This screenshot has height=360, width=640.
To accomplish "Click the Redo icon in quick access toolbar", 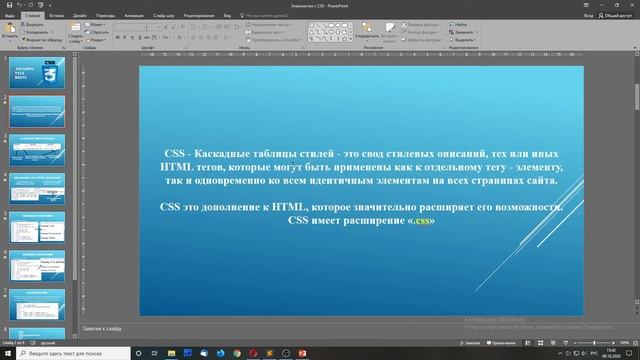I will [30, 5].
